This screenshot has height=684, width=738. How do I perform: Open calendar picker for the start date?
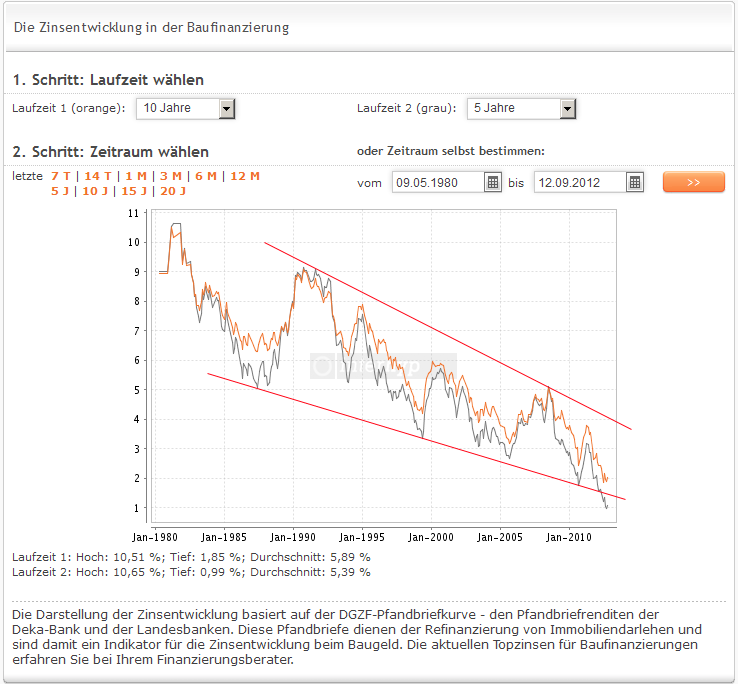click(493, 182)
